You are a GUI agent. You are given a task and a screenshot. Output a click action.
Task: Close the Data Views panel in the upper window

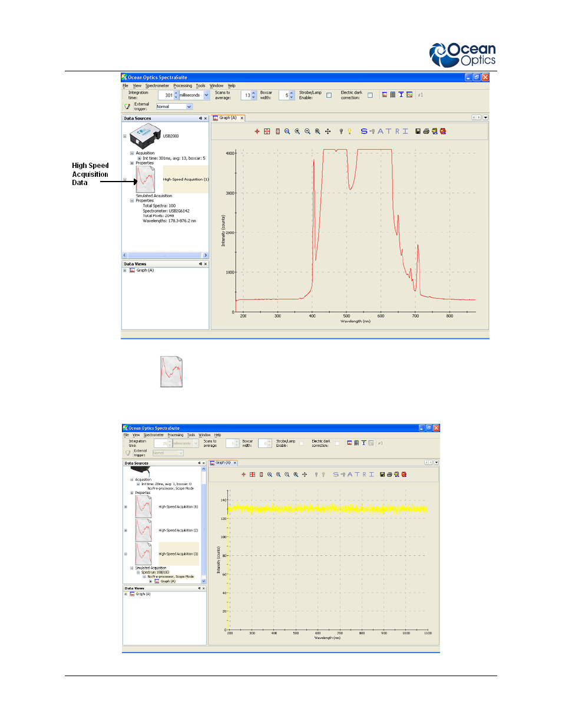click(206, 264)
